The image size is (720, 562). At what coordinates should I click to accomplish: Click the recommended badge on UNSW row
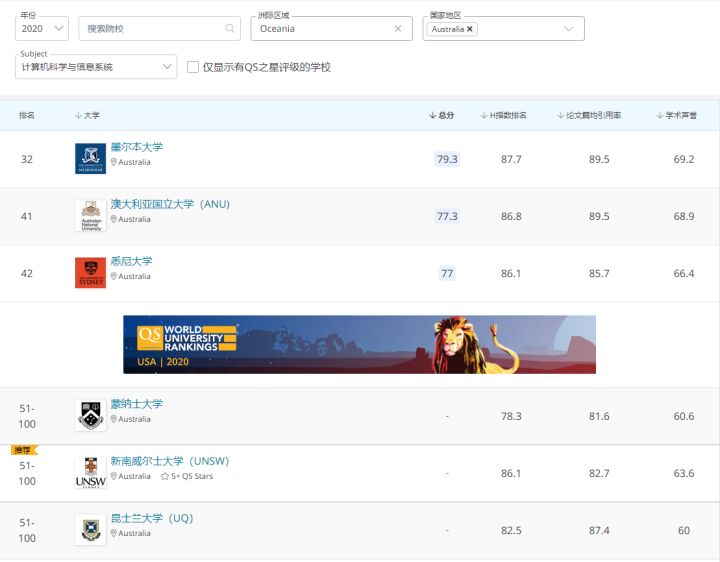point(24,450)
